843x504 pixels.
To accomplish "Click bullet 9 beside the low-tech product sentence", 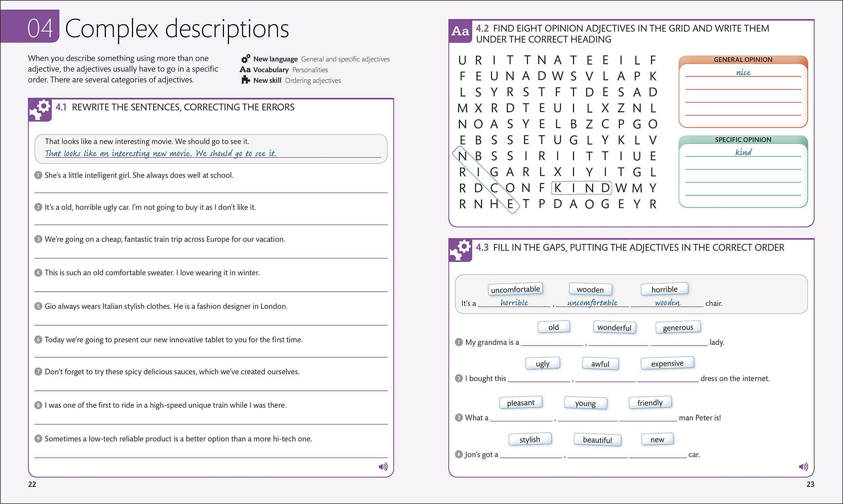I will click(39, 439).
